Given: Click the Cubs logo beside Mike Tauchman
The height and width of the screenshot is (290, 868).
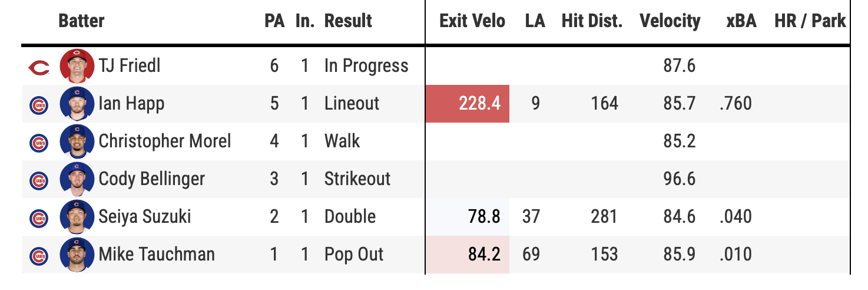Looking at the screenshot, I should (x=39, y=255).
